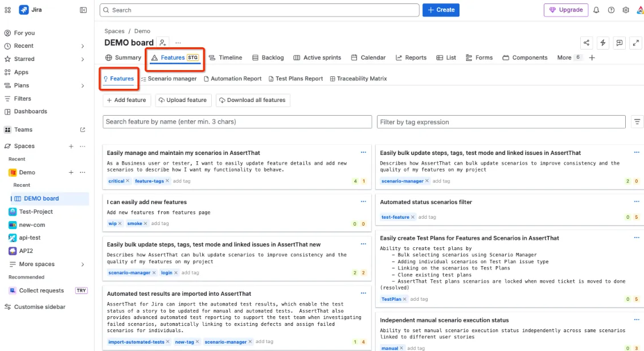Click the Upload feature button
The width and height of the screenshot is (644, 351).
pos(183,100)
